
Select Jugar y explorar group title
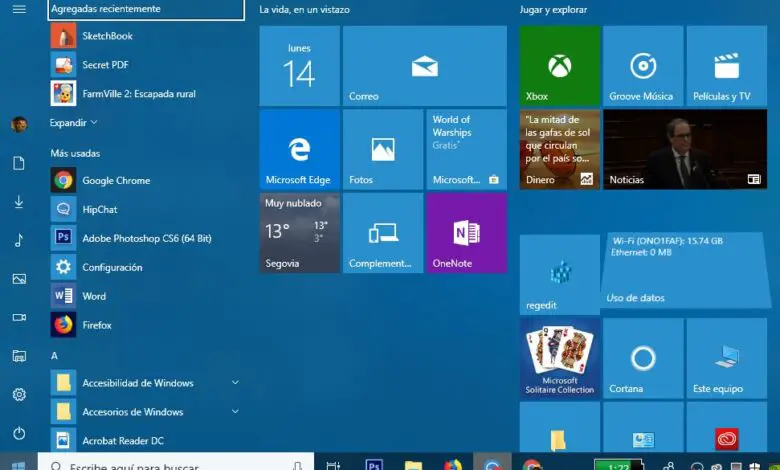[x=553, y=9]
